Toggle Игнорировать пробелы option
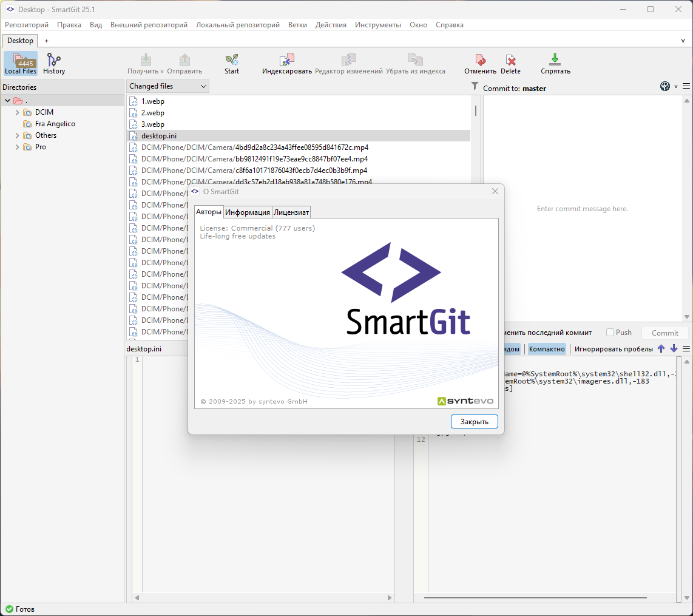The height and width of the screenshot is (616, 693). point(614,349)
